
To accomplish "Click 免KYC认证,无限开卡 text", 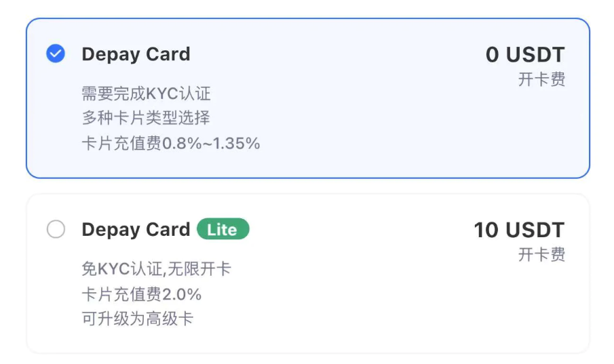I will pyautogui.click(x=156, y=269).
